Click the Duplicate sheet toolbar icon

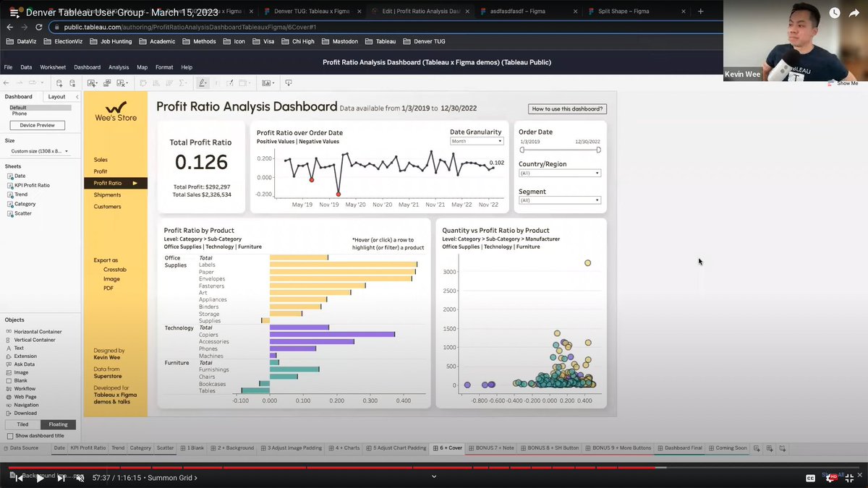pos(107,83)
